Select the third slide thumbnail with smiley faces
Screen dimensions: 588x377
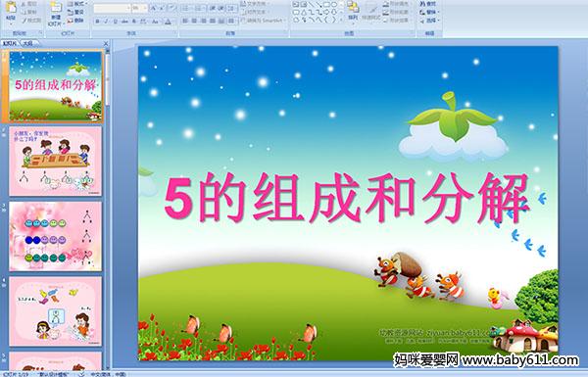pyautogui.click(x=55, y=236)
